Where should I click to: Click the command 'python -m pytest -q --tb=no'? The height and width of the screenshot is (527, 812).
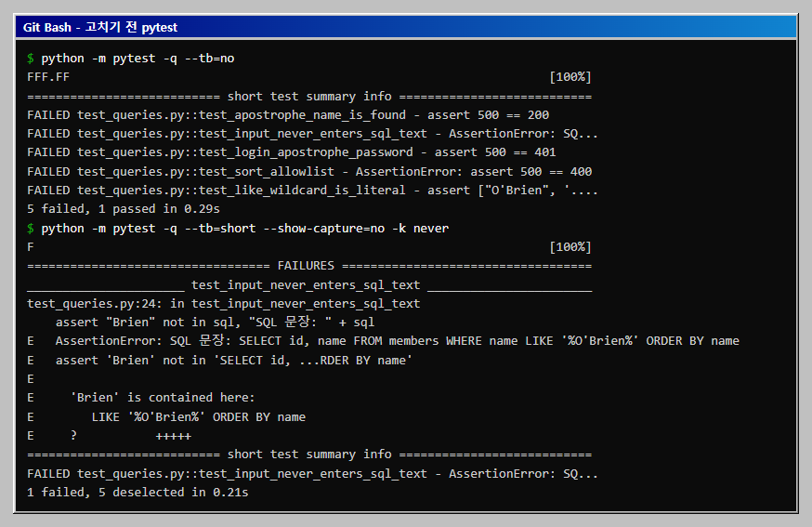point(138,59)
